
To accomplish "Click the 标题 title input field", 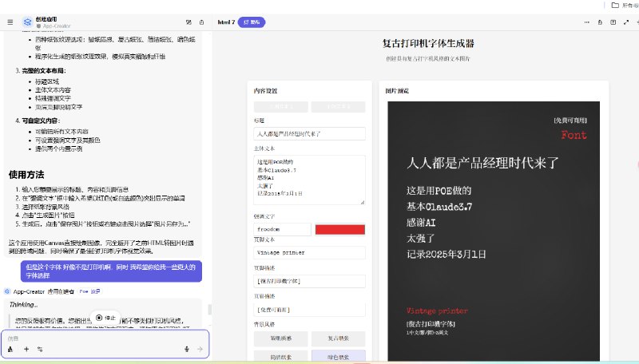I will coord(310,133).
